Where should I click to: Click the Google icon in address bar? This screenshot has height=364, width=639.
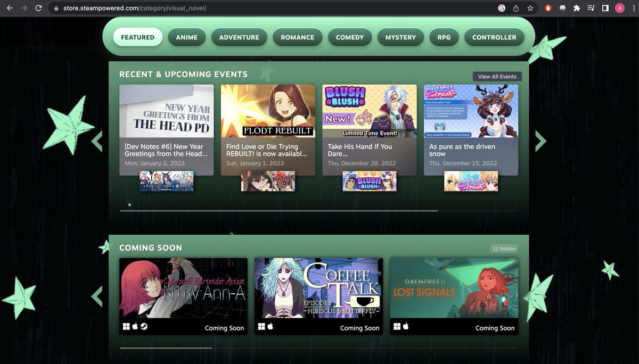[502, 8]
